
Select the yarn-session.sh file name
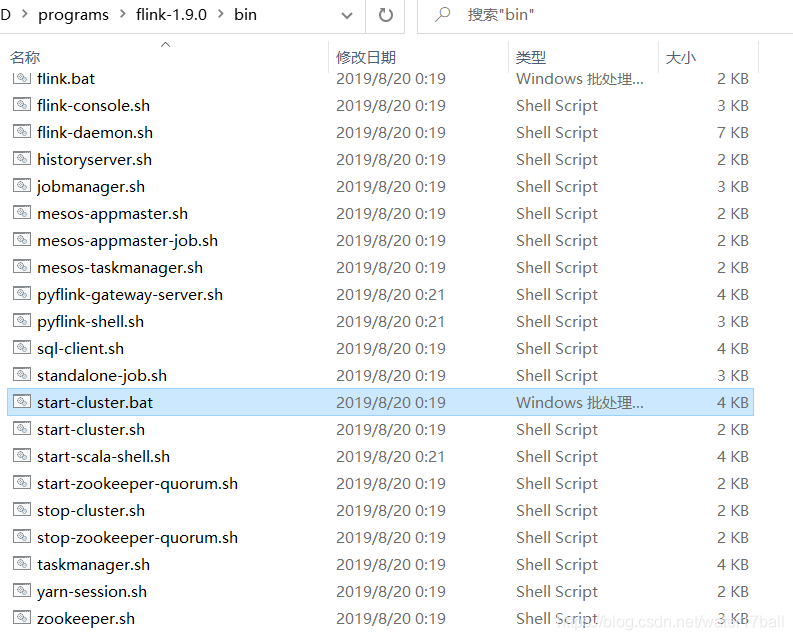pyautogui.click(x=92, y=591)
